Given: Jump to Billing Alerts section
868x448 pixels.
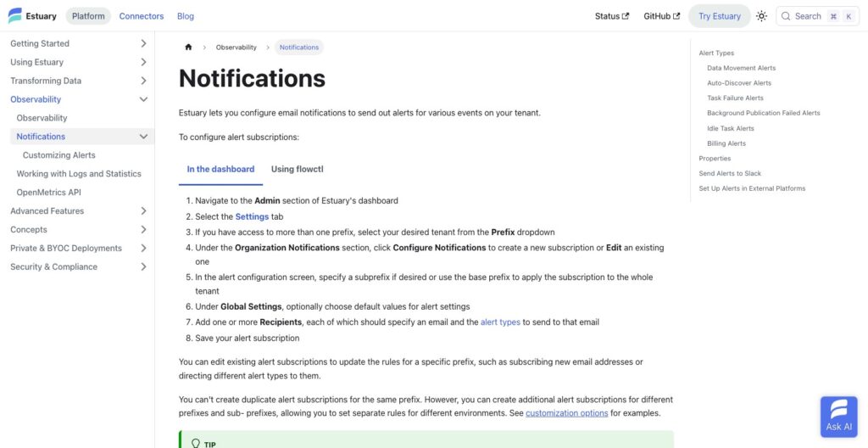Looking at the screenshot, I should point(726,143).
